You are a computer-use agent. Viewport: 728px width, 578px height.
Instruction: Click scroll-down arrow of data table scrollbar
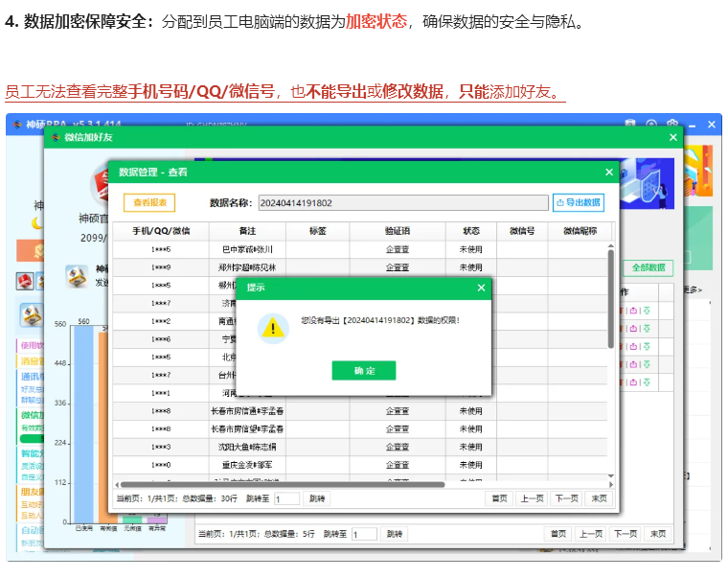click(610, 475)
